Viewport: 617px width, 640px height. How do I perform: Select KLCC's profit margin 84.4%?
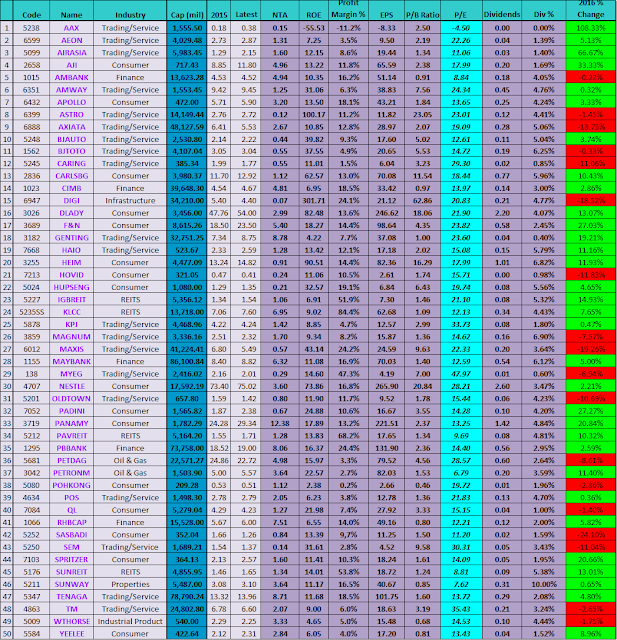click(348, 312)
